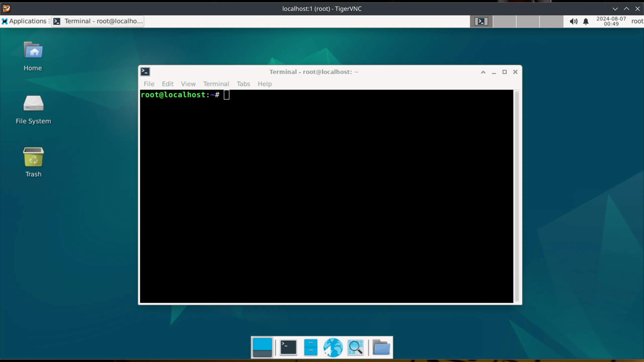Launch the web browser from the dock
The width and height of the screenshot is (644, 362).
click(x=333, y=347)
